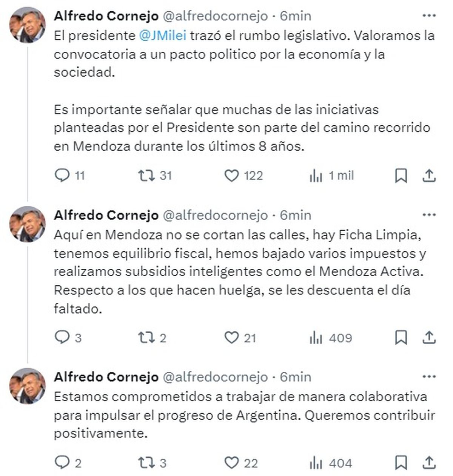Open the third tweet's 6min timestamp
This screenshot has height=476, width=453.
point(295,377)
